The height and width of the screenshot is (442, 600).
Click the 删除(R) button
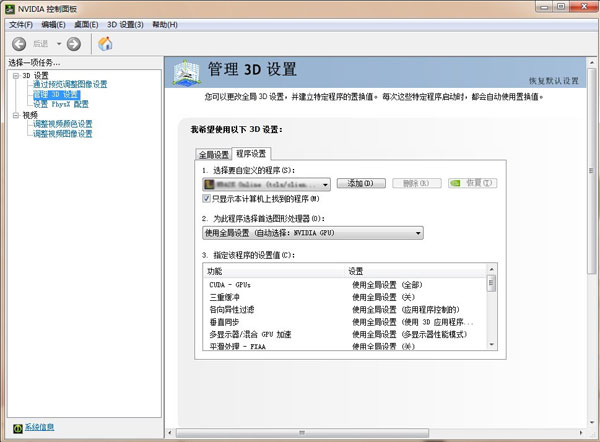point(416,183)
